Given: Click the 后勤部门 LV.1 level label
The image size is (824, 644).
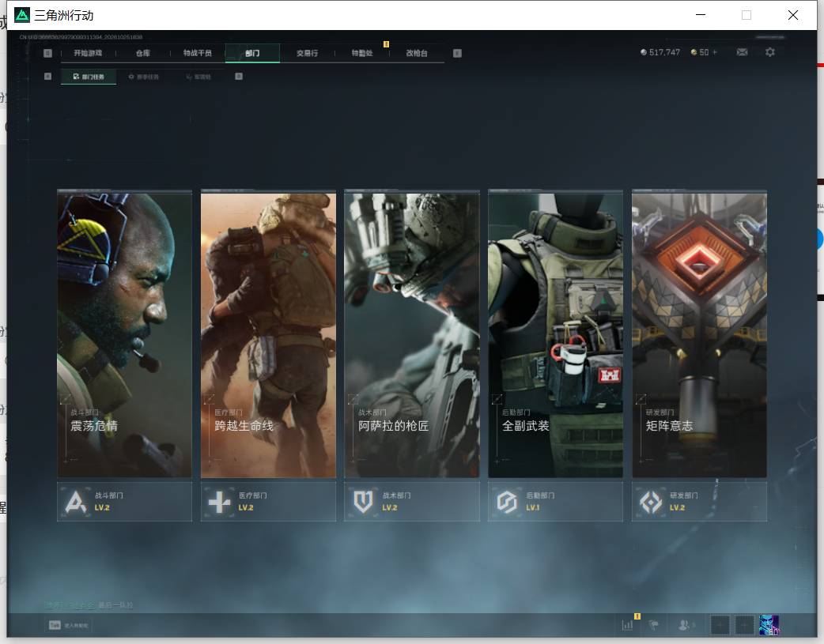Looking at the screenshot, I should coord(533,507).
